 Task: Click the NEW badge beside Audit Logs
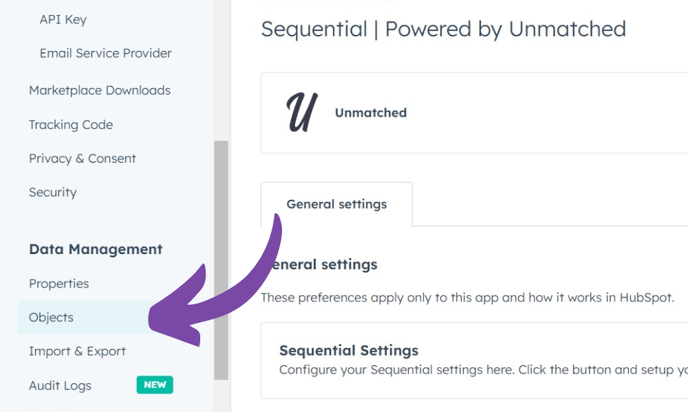point(155,385)
